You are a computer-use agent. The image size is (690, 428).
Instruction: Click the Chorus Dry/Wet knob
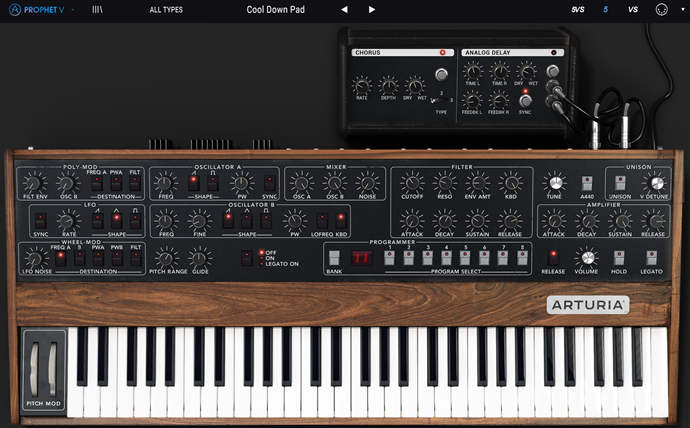[415, 85]
